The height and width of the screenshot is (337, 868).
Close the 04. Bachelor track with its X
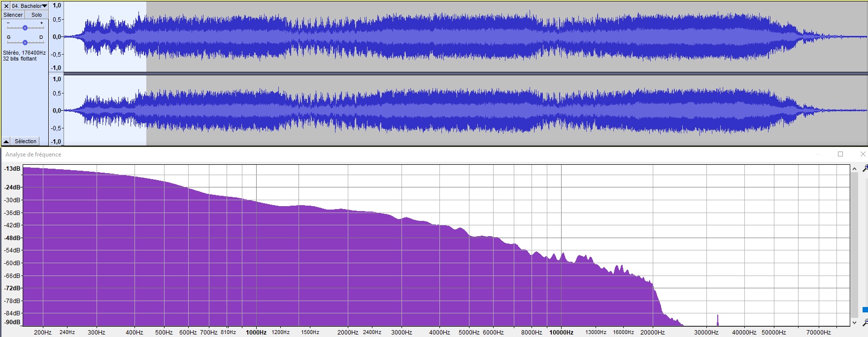point(6,6)
